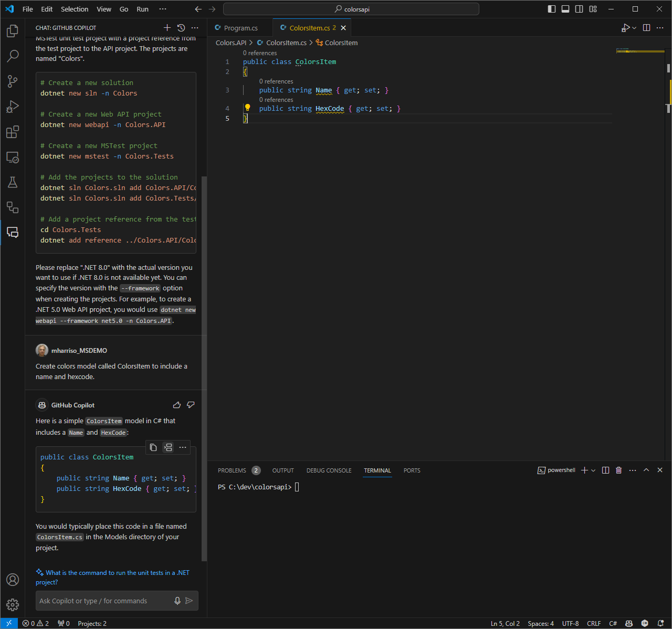This screenshot has width=672, height=629.
Task: Open the File menu
Action: point(28,9)
